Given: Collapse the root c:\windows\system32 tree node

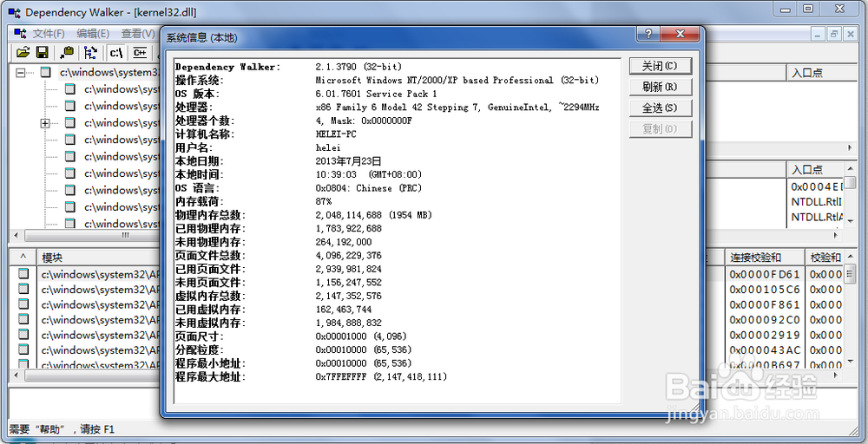Looking at the screenshot, I should coord(22,73).
